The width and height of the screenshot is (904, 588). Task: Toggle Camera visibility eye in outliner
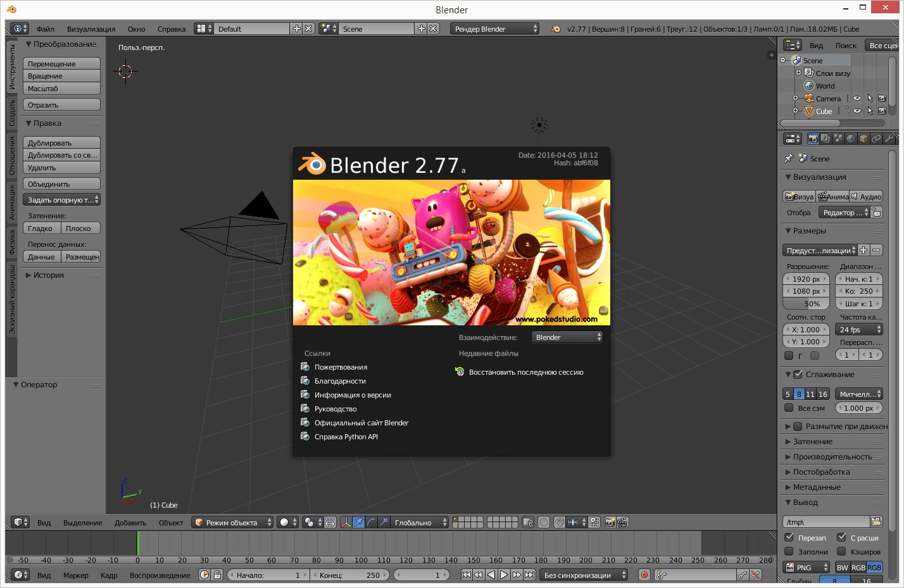(x=857, y=98)
